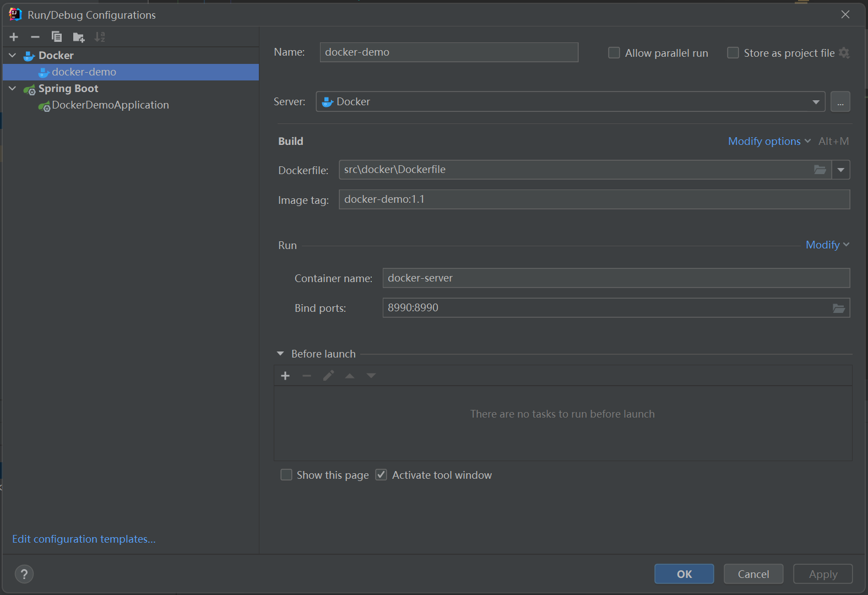The image size is (868, 595).
Task: Click the Cancel button
Action: (x=753, y=574)
